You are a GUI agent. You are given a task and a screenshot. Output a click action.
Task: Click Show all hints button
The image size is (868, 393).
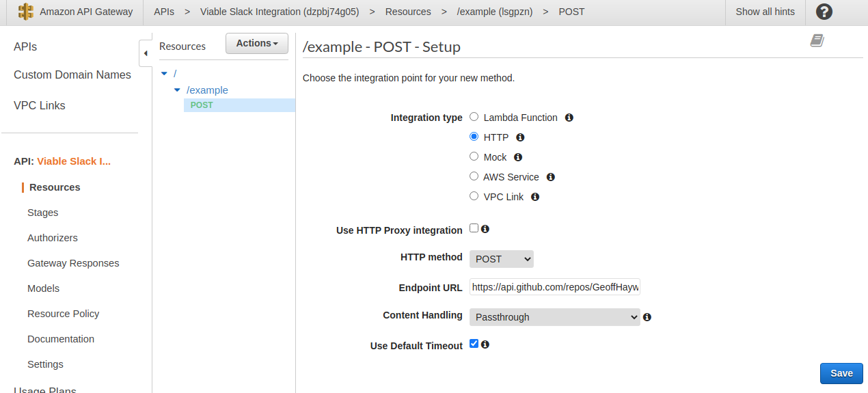click(765, 12)
